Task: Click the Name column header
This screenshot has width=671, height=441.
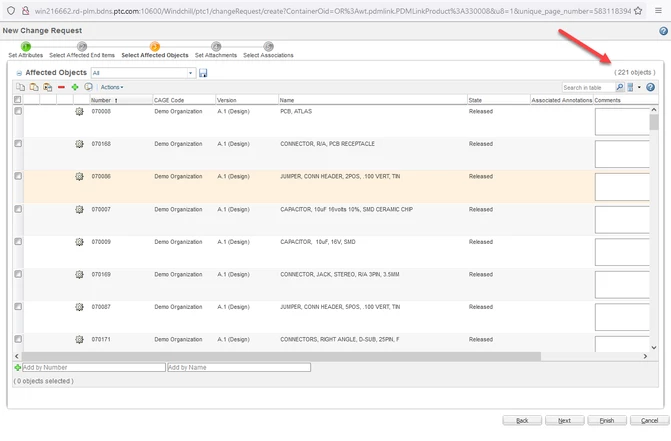Action: point(373,100)
